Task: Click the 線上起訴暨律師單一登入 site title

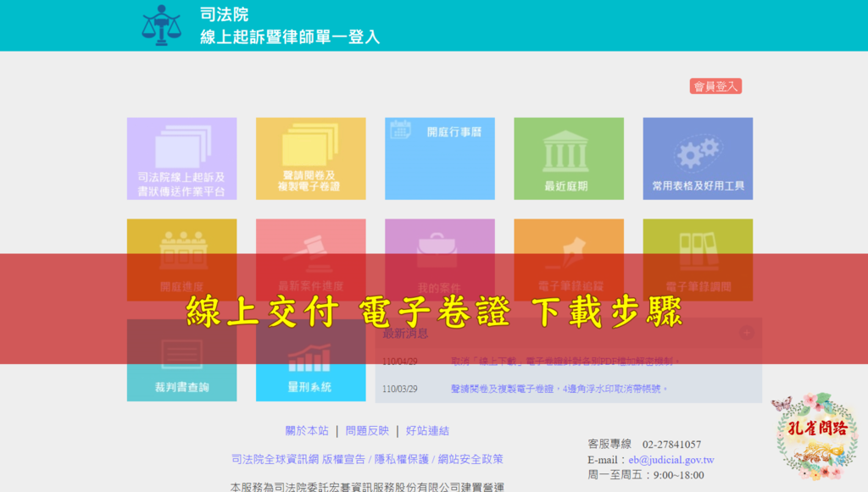Action: click(x=290, y=37)
